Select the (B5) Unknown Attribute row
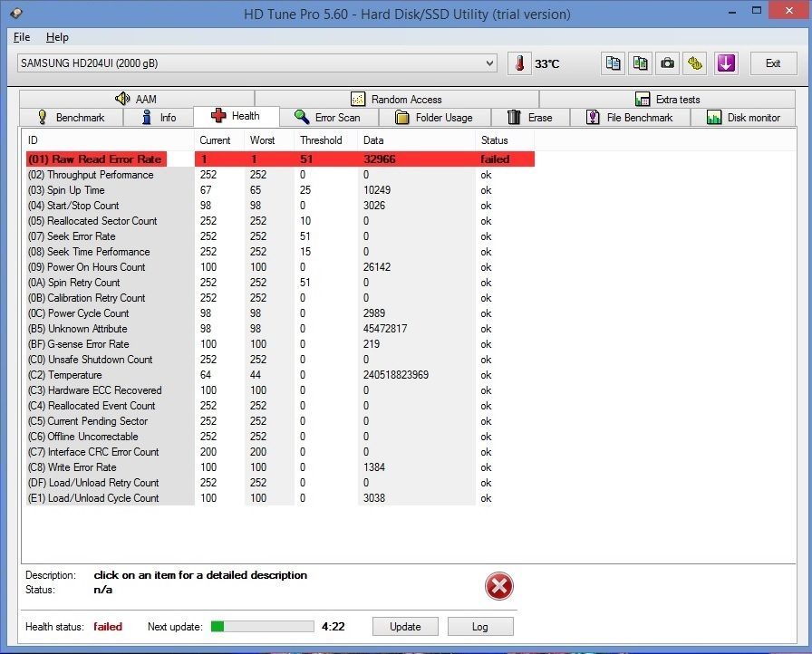Viewport: 812px width, 654px height. click(280, 329)
